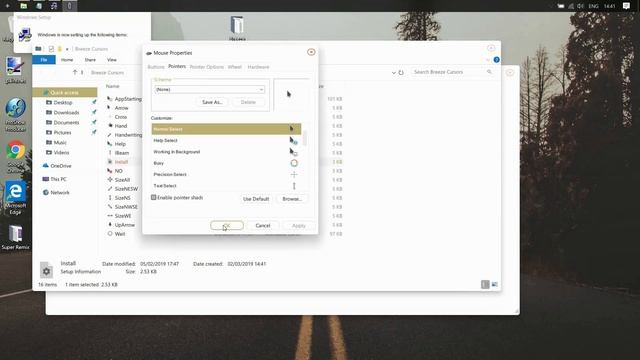Open Videos folder in navigation pane

pos(61,153)
